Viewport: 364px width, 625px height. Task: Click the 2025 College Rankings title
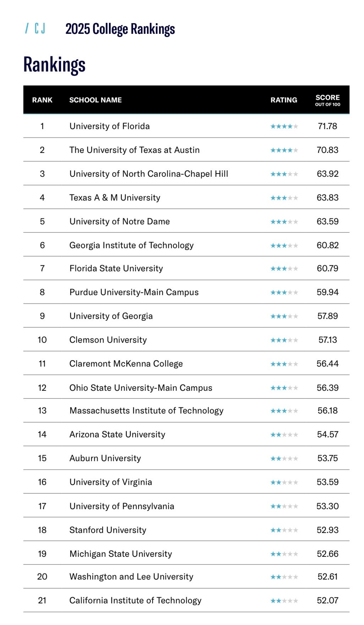click(x=120, y=29)
